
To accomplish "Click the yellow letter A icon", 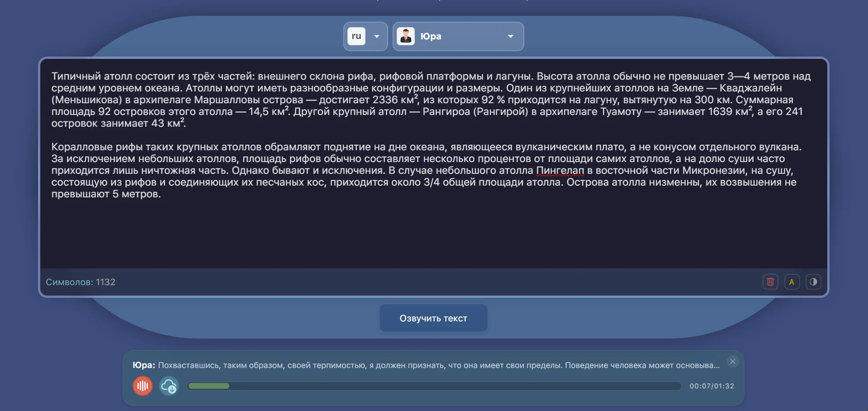I will pos(792,282).
